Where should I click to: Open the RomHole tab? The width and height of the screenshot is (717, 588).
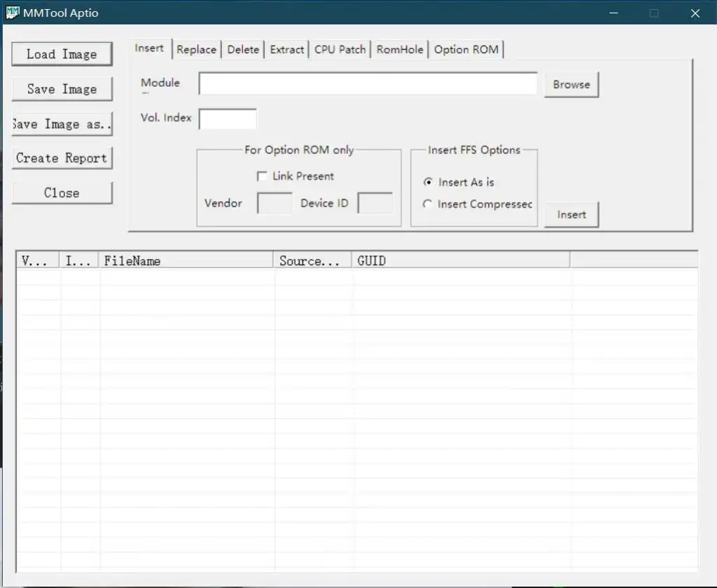coord(400,50)
